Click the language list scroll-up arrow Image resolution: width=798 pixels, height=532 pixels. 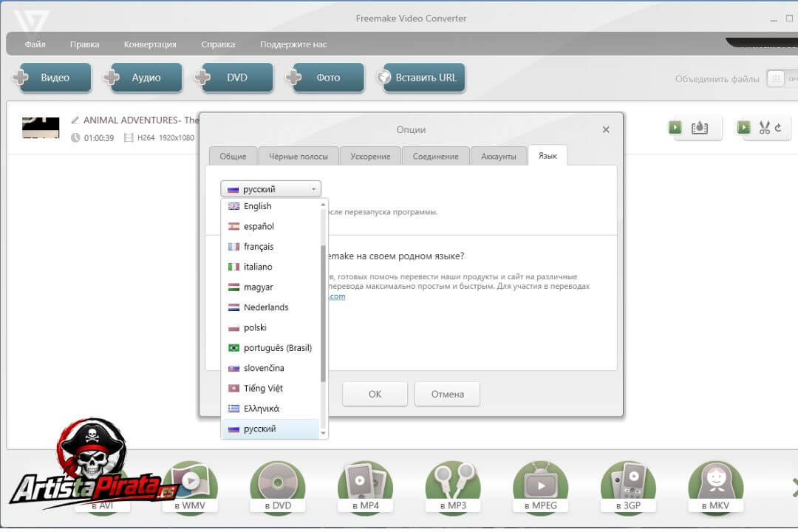[323, 205]
